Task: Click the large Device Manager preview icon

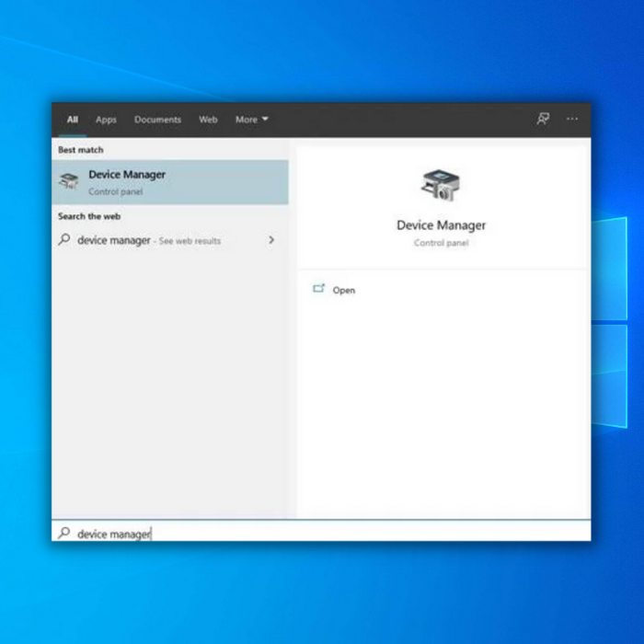Action: click(441, 186)
